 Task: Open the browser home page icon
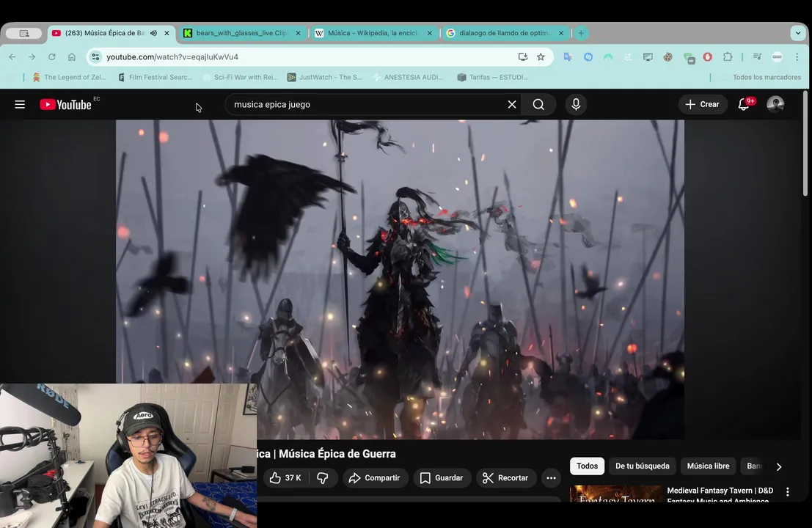[x=71, y=57]
